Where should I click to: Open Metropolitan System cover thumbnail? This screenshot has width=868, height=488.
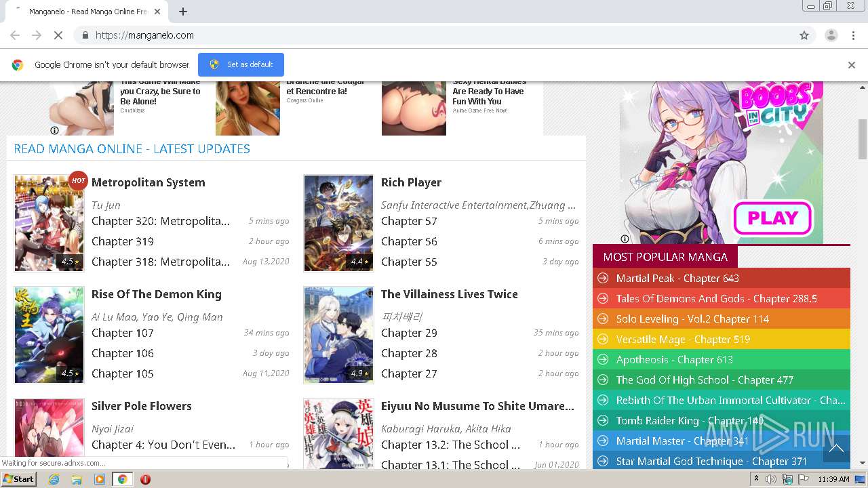coord(49,223)
